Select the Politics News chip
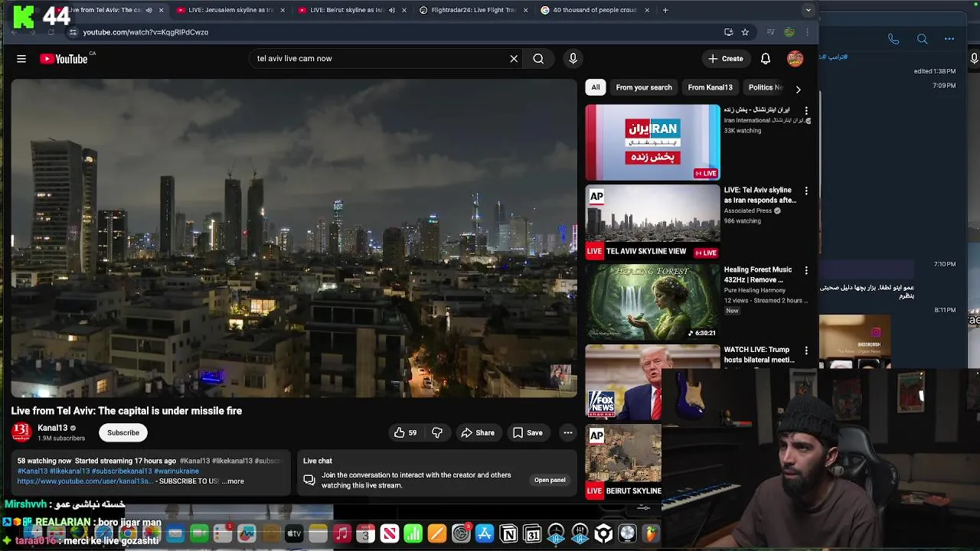Screen dimensions: 980x551 click(x=766, y=87)
